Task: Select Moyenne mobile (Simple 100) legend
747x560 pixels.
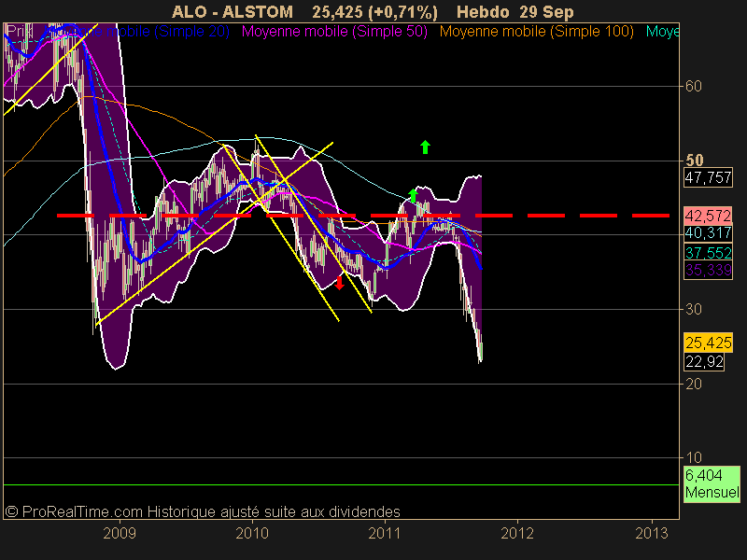Action: (x=536, y=32)
